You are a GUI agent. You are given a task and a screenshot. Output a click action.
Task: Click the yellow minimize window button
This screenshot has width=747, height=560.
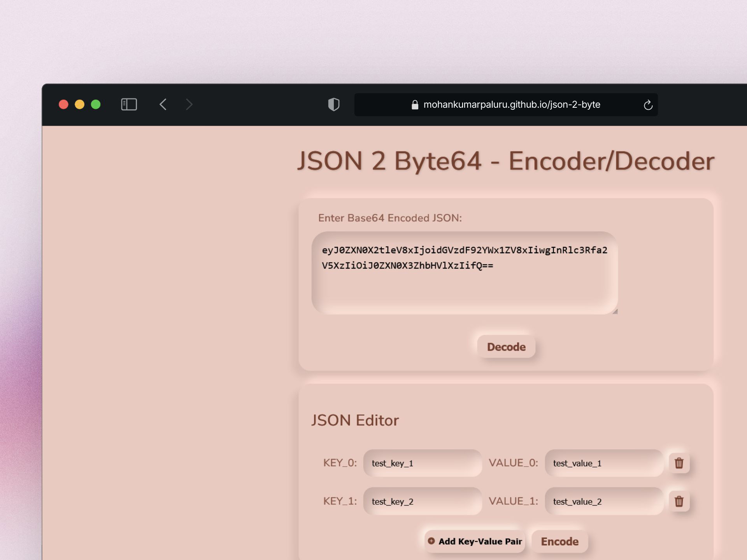tap(79, 104)
